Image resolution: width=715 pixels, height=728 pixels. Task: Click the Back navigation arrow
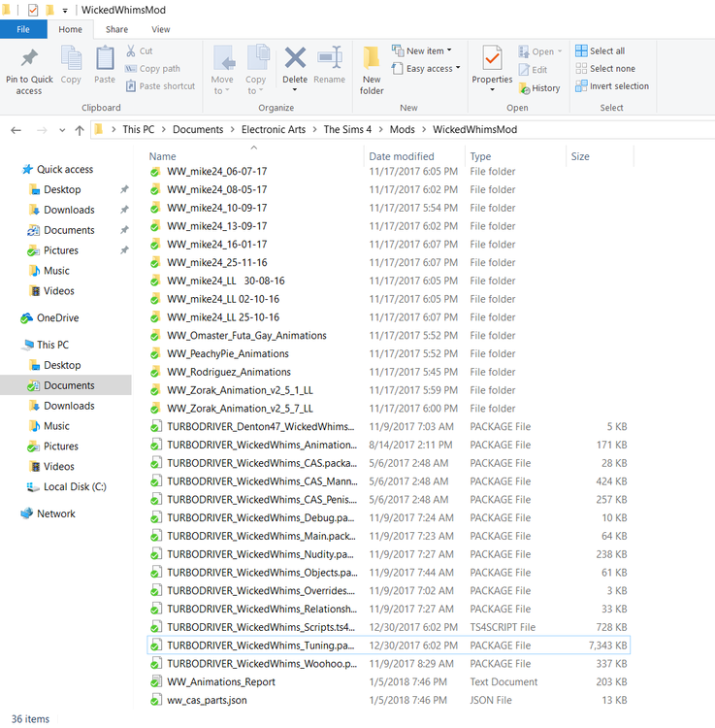(x=16, y=130)
